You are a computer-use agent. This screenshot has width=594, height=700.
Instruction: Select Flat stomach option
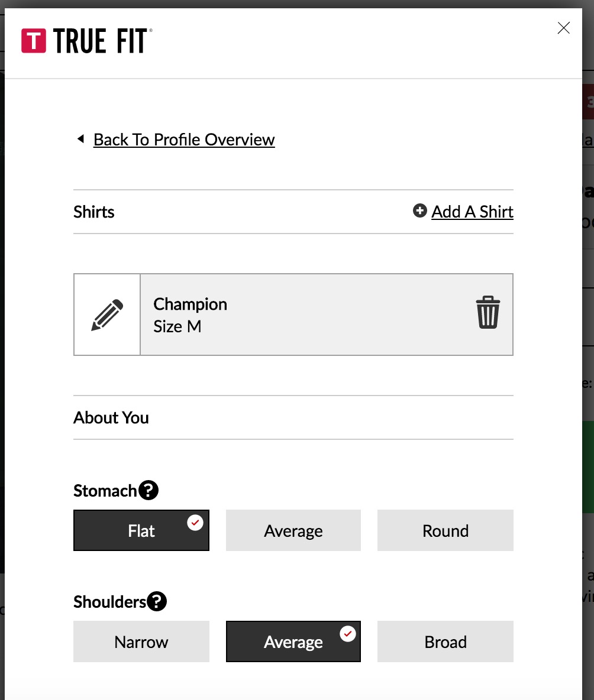[141, 530]
